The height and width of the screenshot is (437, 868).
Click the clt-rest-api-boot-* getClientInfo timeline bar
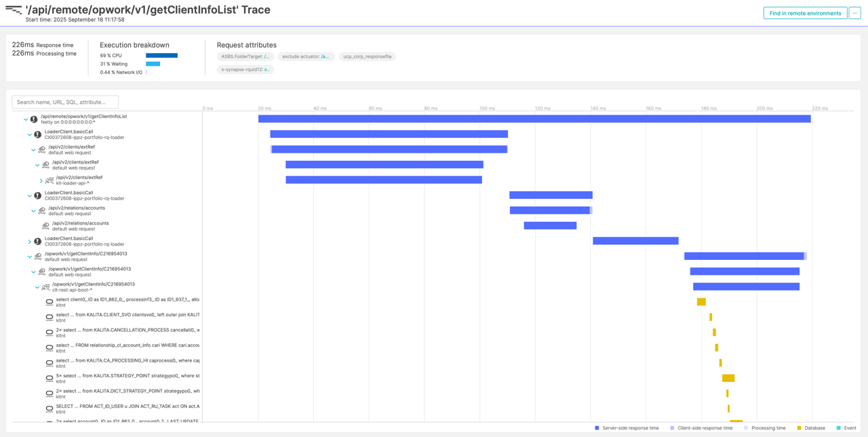coord(746,287)
